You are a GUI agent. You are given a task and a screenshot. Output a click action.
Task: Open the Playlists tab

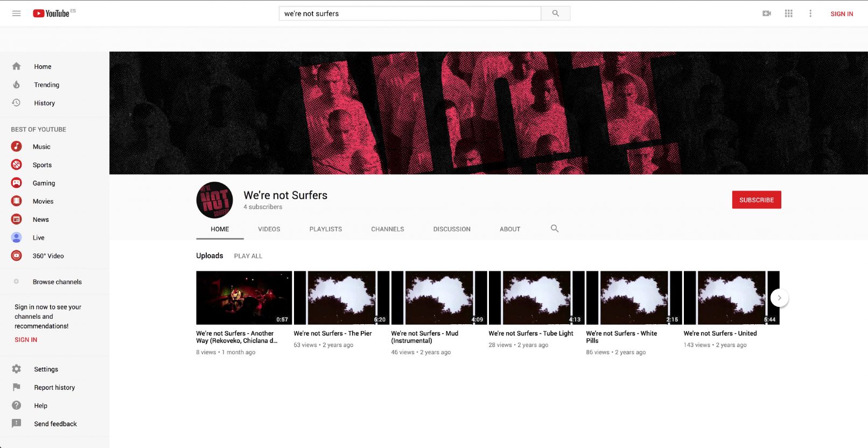pyautogui.click(x=325, y=229)
